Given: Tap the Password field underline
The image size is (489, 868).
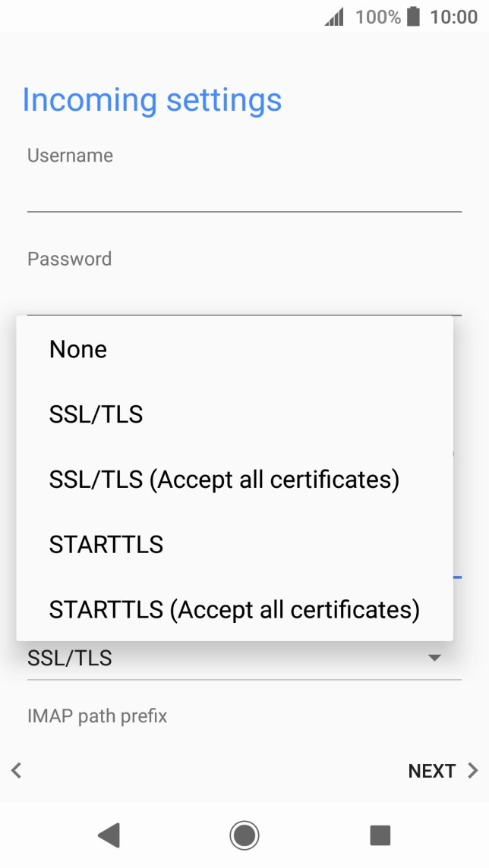Looking at the screenshot, I should coord(243,313).
